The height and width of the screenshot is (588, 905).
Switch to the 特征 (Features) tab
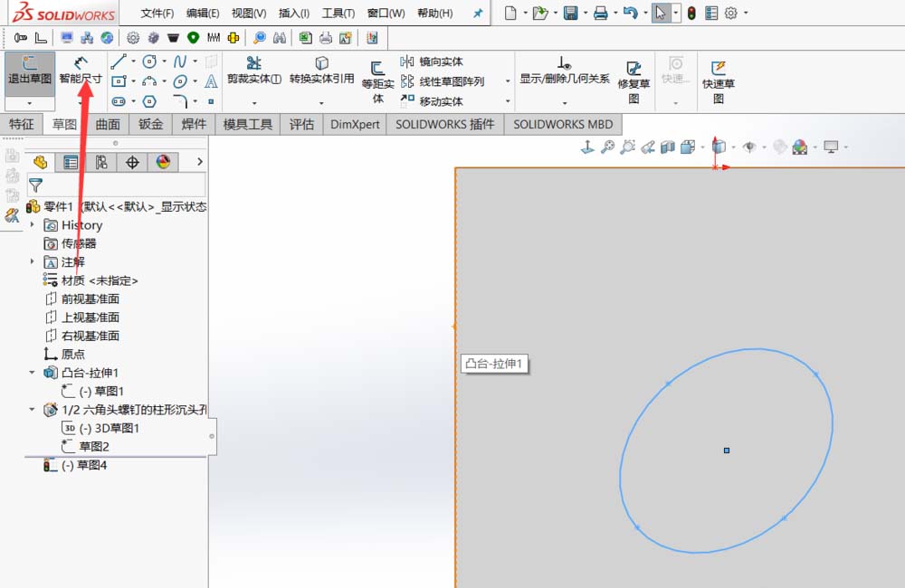point(21,124)
